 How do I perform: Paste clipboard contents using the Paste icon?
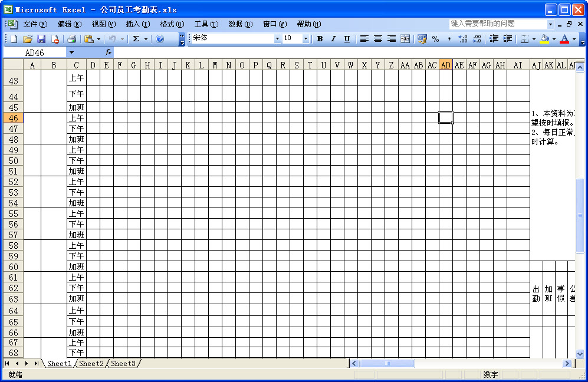(x=89, y=38)
